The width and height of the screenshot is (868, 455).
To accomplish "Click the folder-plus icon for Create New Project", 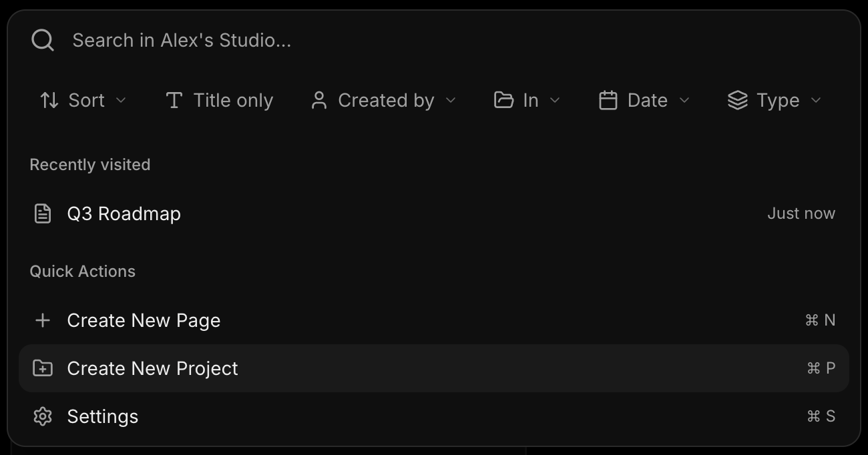I will pos(42,368).
